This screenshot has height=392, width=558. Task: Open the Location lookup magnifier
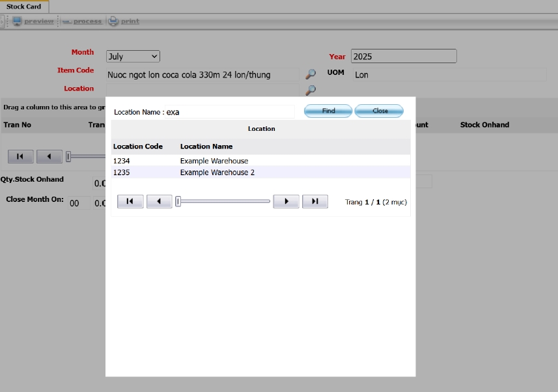tap(311, 91)
